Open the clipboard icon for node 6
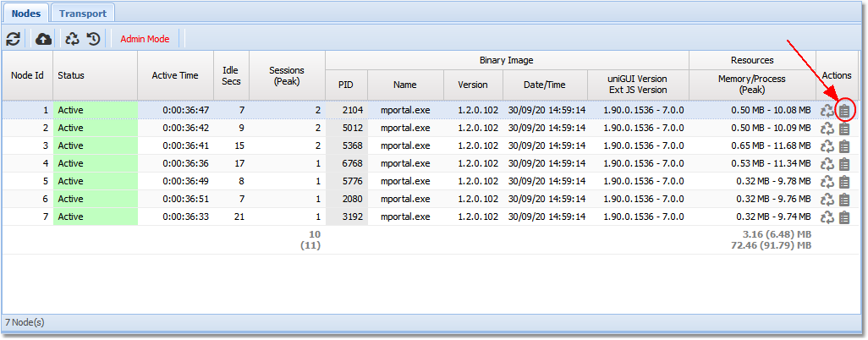 pos(843,200)
